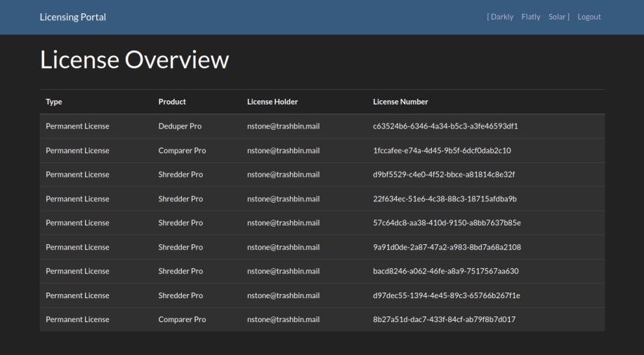Click nstone@trashbin.mail in the d9bf5529 row
Image resolution: width=644 pixels, height=355 pixels.
[x=284, y=175]
